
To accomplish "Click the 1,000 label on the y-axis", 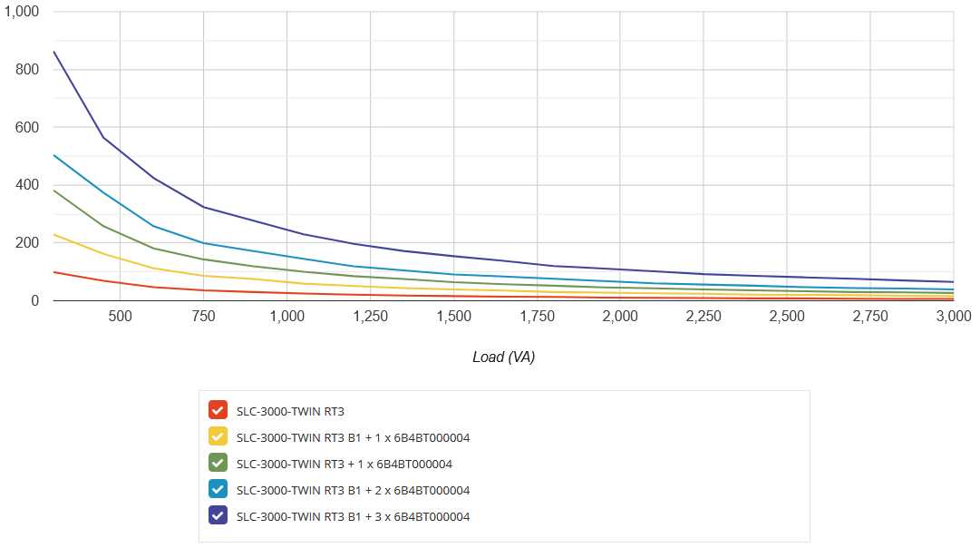I will [x=22, y=12].
